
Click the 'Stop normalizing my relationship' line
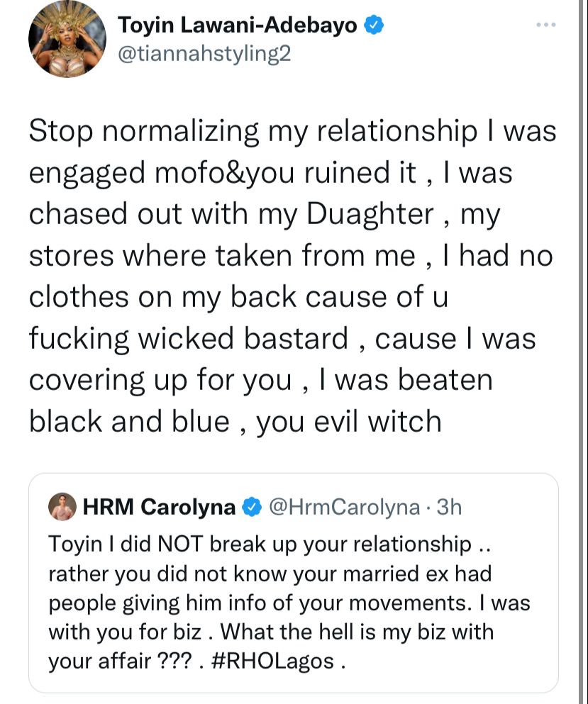[x=253, y=132]
